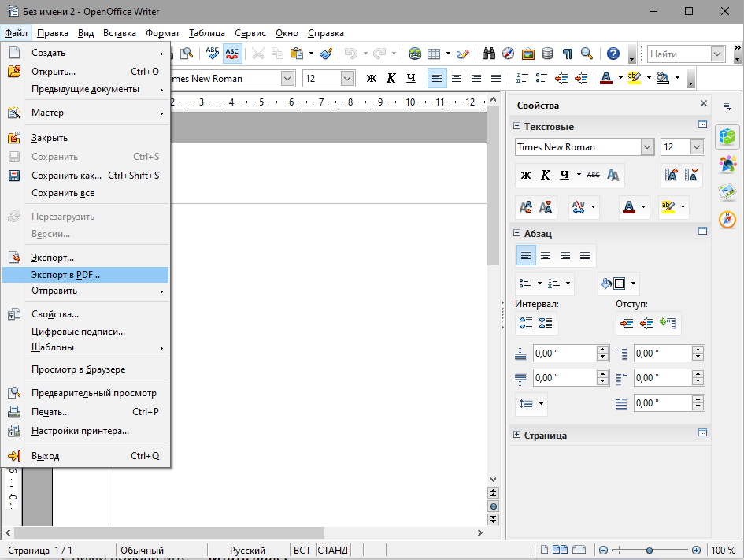The height and width of the screenshot is (560, 744).
Task: Open font size 12 dropdown in toolbar
Action: pos(347,78)
